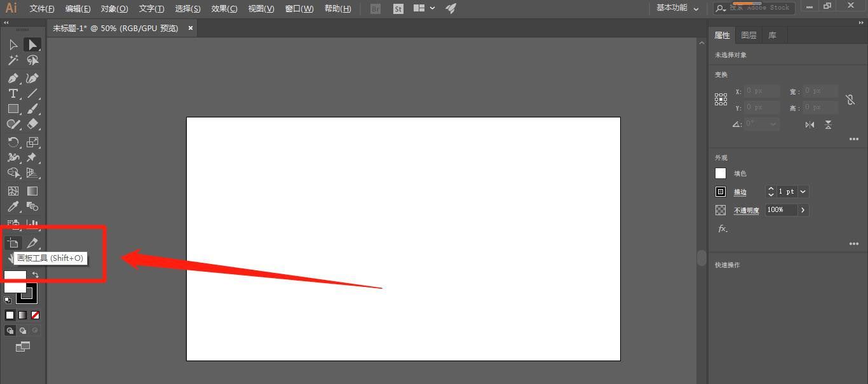Screen dimensions: 868x384
Task: Expand the opacity slider arrow
Action: pyautogui.click(x=803, y=210)
